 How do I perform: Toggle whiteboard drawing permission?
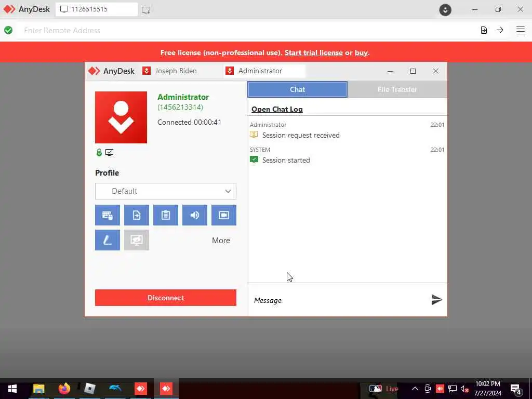(x=107, y=240)
